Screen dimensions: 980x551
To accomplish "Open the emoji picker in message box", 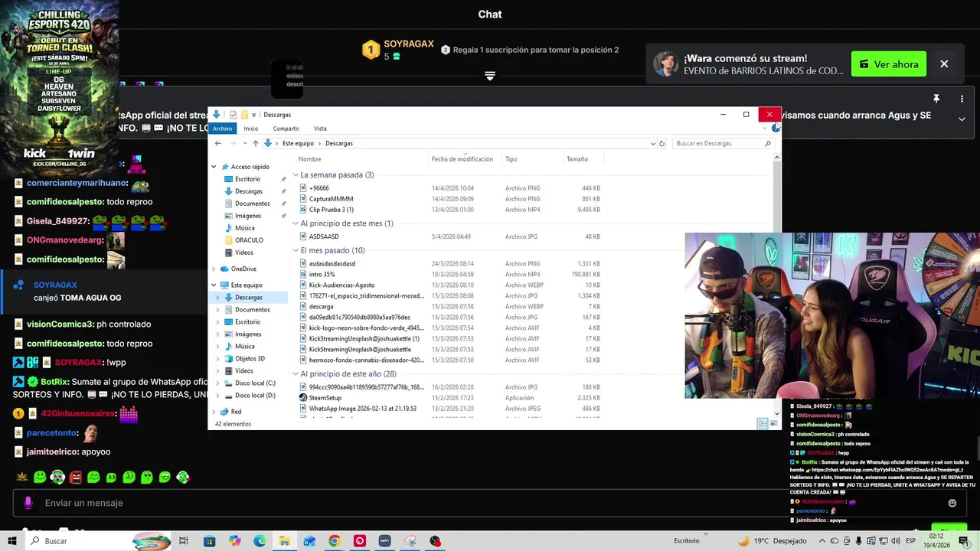I will (952, 503).
